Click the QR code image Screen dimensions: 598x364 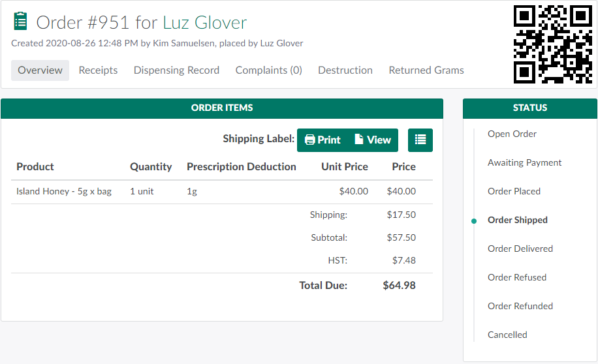tap(552, 44)
